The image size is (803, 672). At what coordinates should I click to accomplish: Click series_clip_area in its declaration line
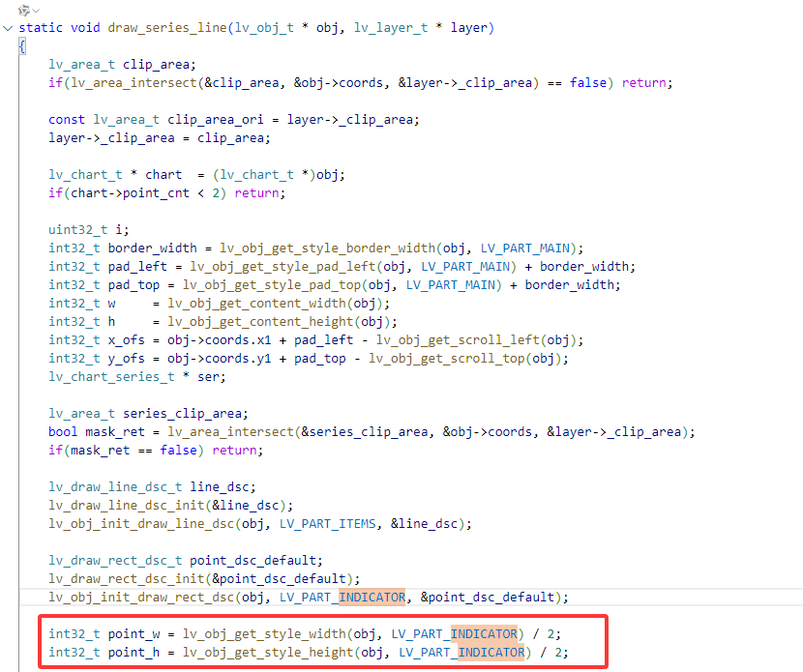(x=182, y=414)
